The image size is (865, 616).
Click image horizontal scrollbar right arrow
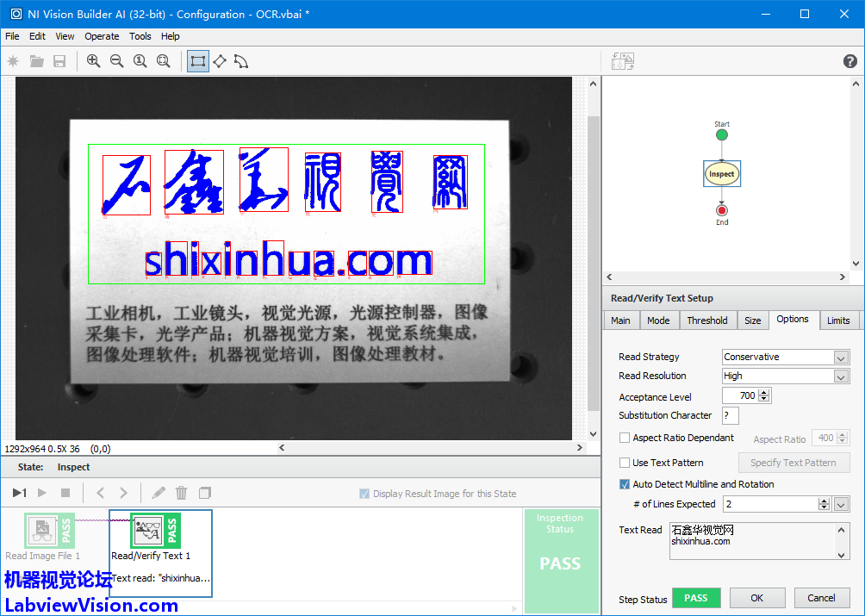coord(579,448)
